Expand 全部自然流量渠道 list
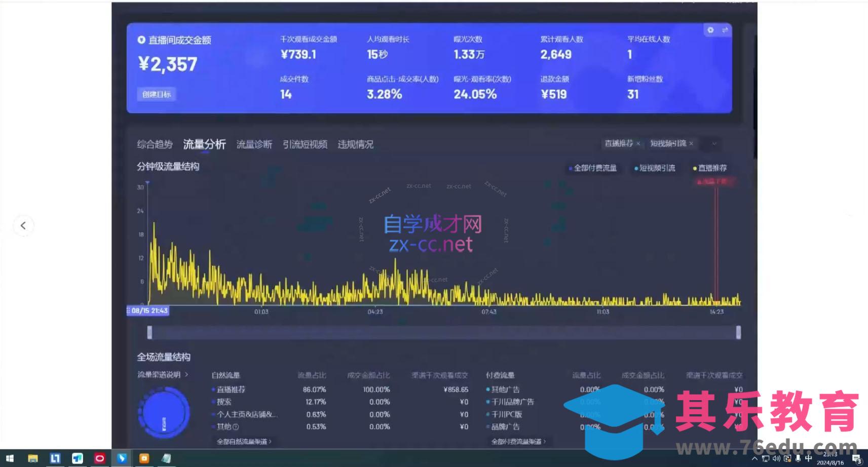This screenshot has height=467, width=868. (243, 442)
